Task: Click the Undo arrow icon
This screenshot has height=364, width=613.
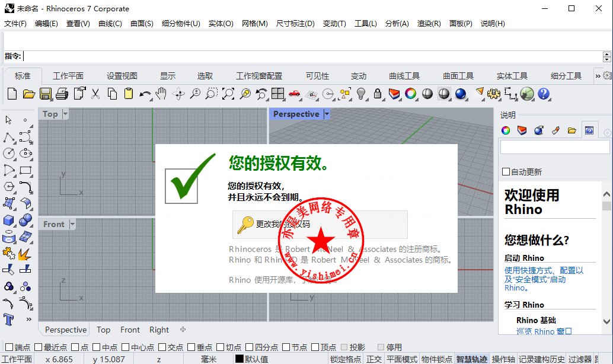Action: tap(145, 94)
